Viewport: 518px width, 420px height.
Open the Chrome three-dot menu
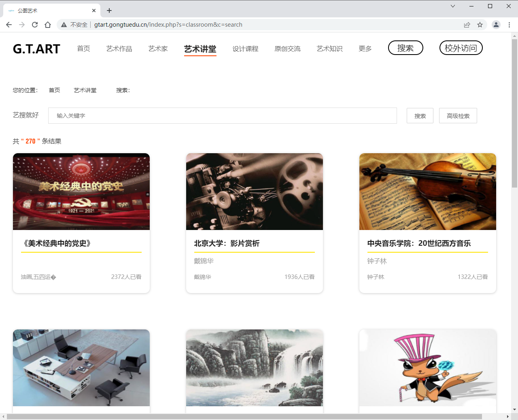point(509,25)
